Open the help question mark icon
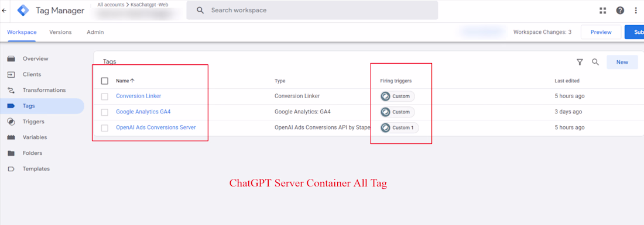The height and width of the screenshot is (225, 644). [x=620, y=11]
